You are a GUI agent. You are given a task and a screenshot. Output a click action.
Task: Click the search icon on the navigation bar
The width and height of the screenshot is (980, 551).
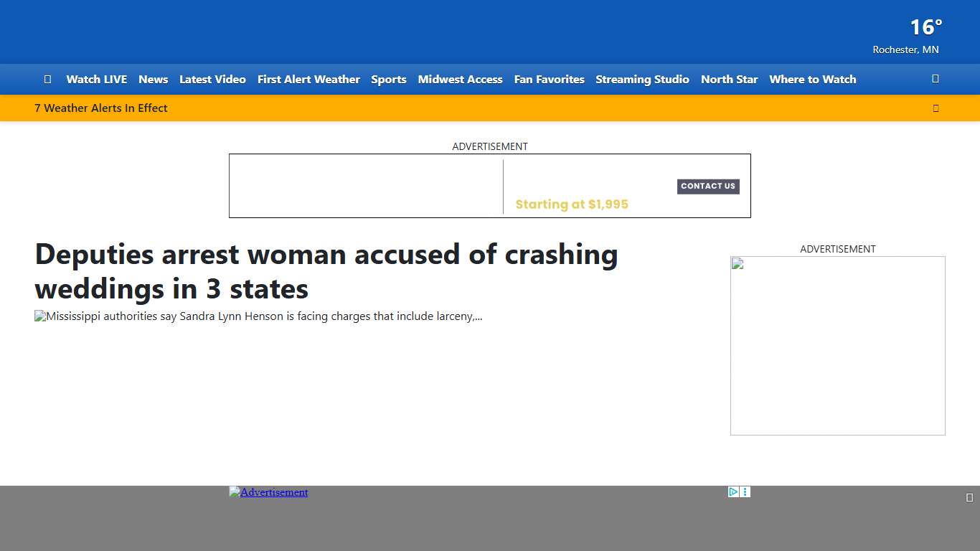(935, 79)
